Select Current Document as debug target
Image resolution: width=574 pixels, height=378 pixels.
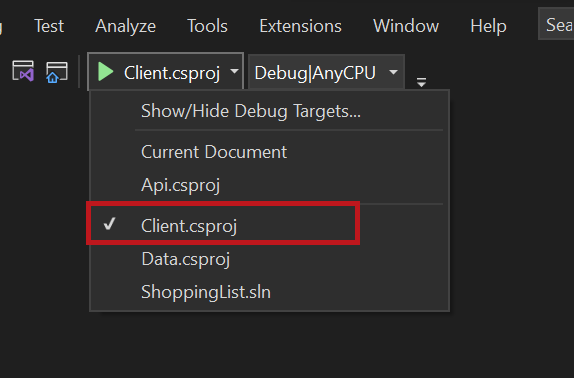(x=269, y=152)
